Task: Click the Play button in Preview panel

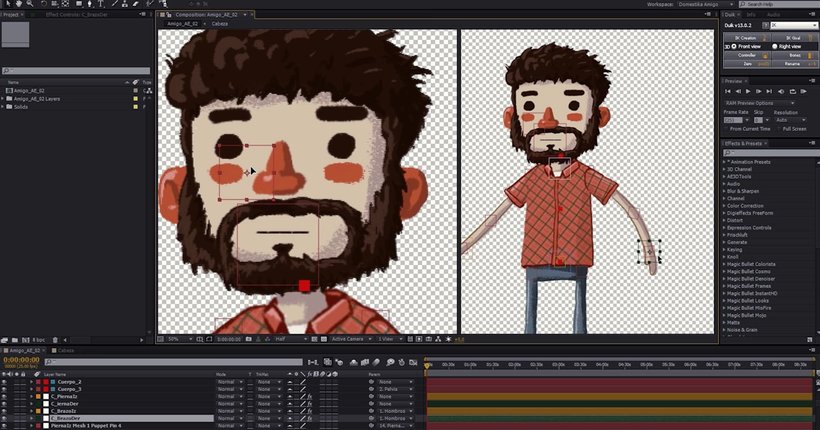Action: [749, 91]
